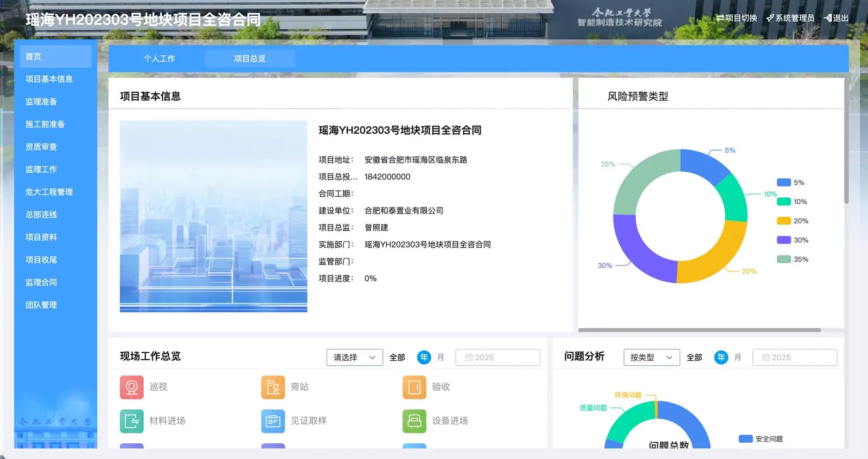Open 施工前准备 in sidebar
The image size is (868, 459).
[x=55, y=124]
